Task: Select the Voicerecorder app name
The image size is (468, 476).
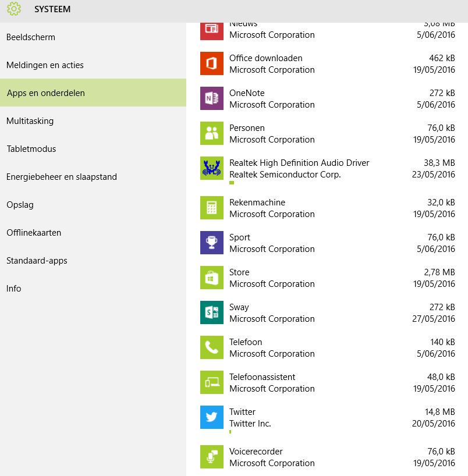Action: click(256, 451)
